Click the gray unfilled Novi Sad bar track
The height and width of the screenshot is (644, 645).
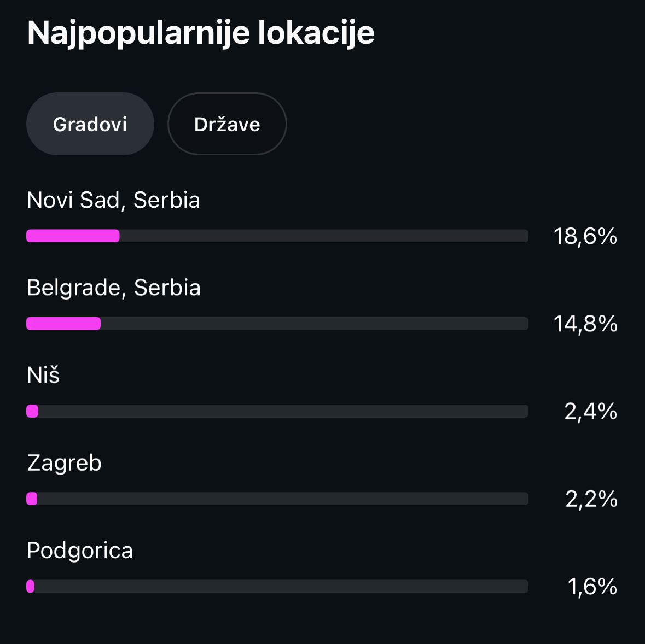point(323,236)
